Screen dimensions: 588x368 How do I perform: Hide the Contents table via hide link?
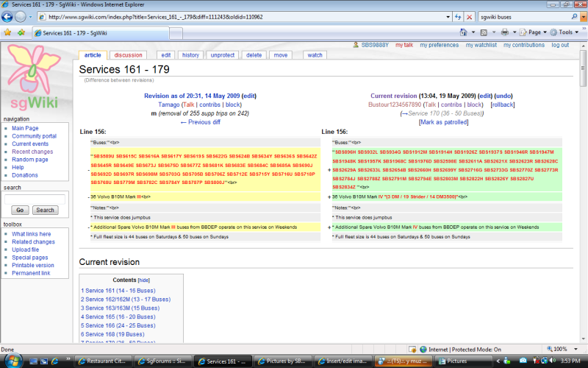point(144,280)
